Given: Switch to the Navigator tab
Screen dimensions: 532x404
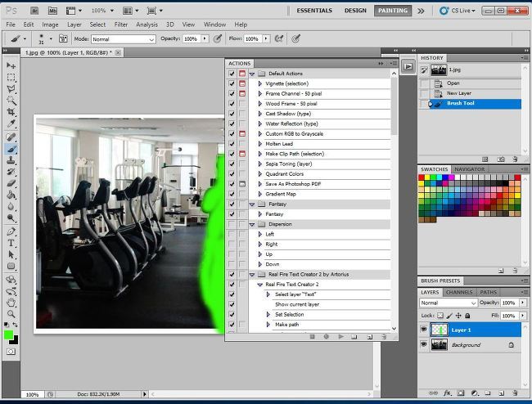Looking at the screenshot, I should [470, 169].
